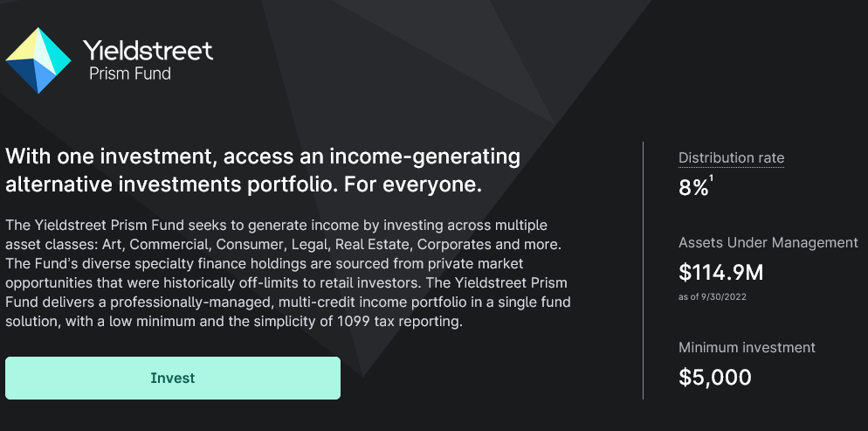
Task: Click the Yieldstreet wordmark text
Action: 148,51
